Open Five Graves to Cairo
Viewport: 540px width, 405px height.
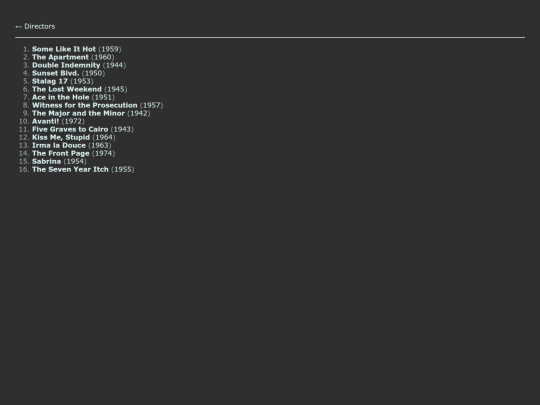tap(70, 129)
